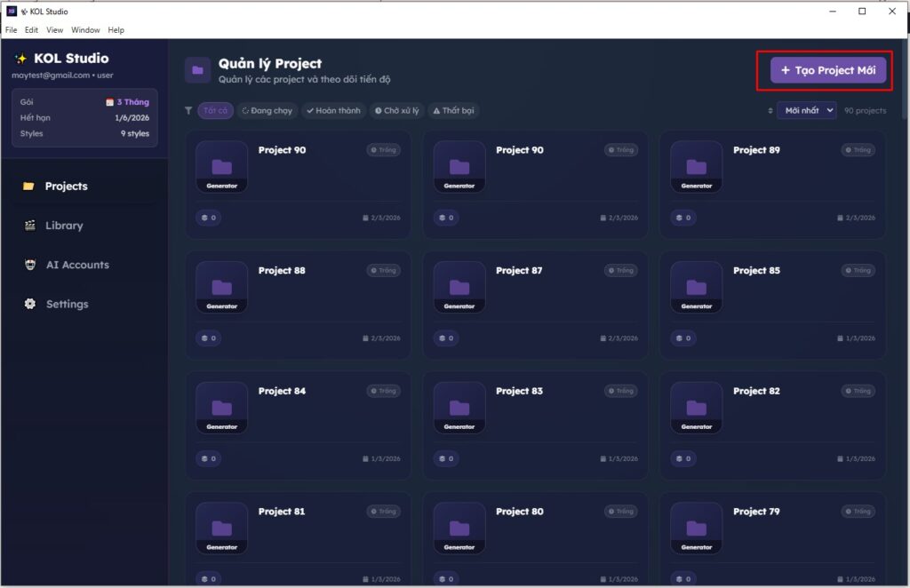Open the Mới nhất sort dropdown
The width and height of the screenshot is (910, 588).
coord(807,111)
